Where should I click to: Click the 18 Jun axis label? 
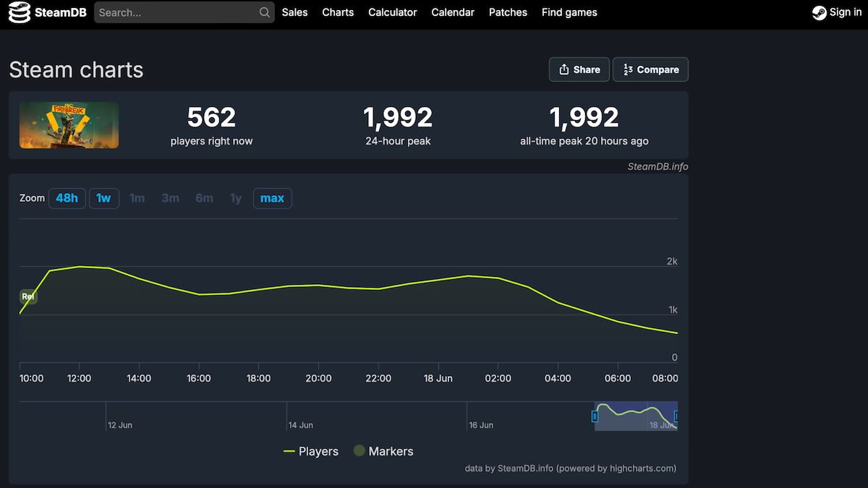[x=438, y=378]
